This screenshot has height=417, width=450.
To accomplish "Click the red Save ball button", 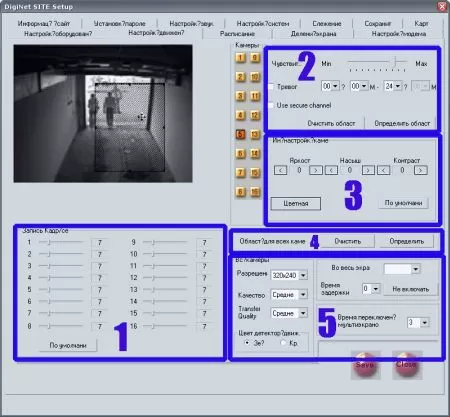I will [365, 365].
